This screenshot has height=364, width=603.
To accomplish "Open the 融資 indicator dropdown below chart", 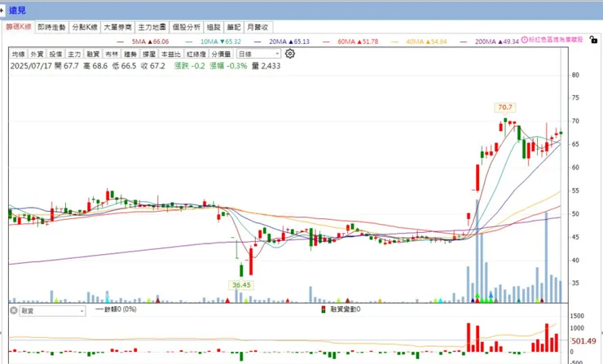I will coord(53,310).
